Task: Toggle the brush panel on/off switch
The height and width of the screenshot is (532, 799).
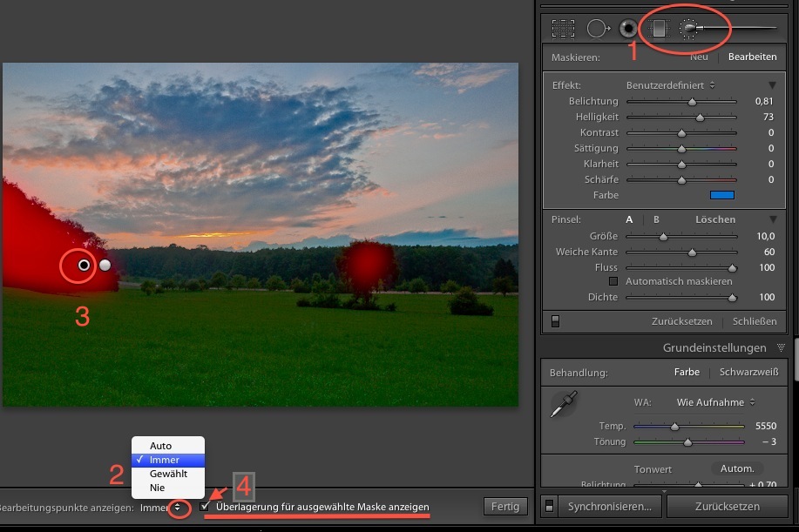Action: 555,321
